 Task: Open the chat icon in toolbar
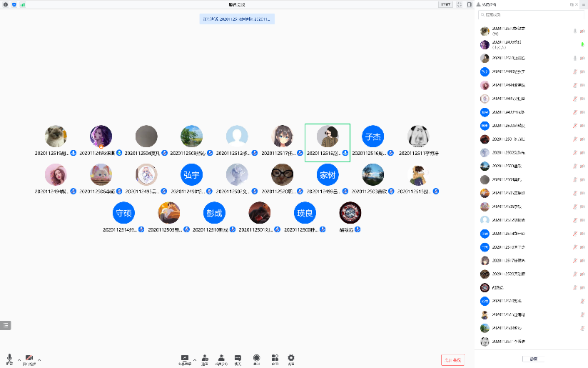click(238, 357)
